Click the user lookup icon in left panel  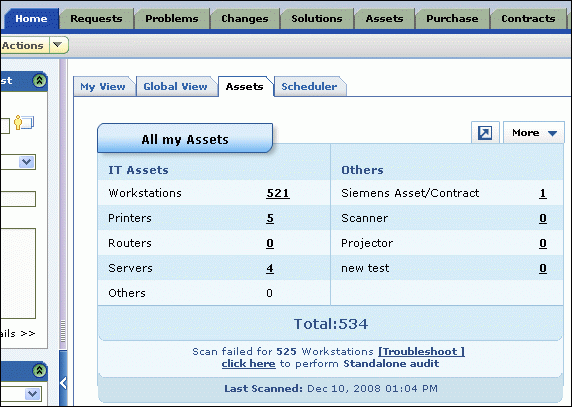tap(24, 123)
